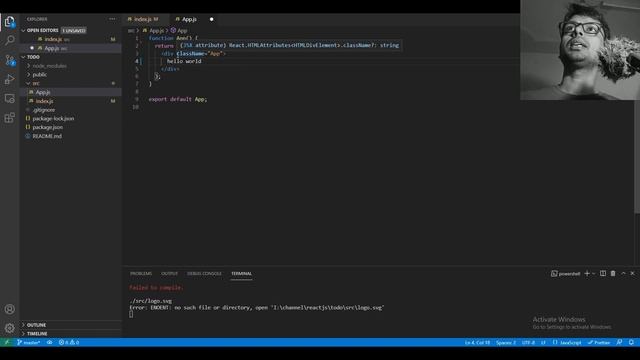
Task: Open README.md file
Action: tap(47, 136)
